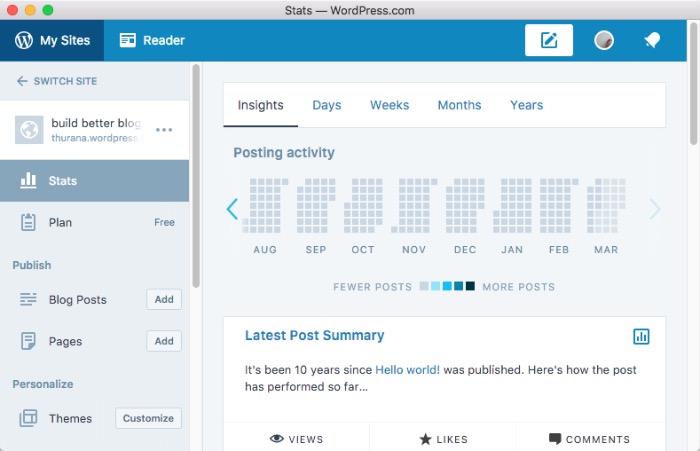The image size is (700, 451).
Task: Click the Switch Site link
Action: pyautogui.click(x=65, y=81)
